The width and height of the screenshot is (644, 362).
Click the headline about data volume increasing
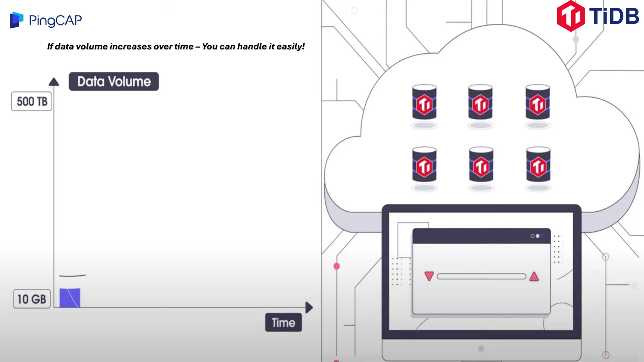pos(176,47)
